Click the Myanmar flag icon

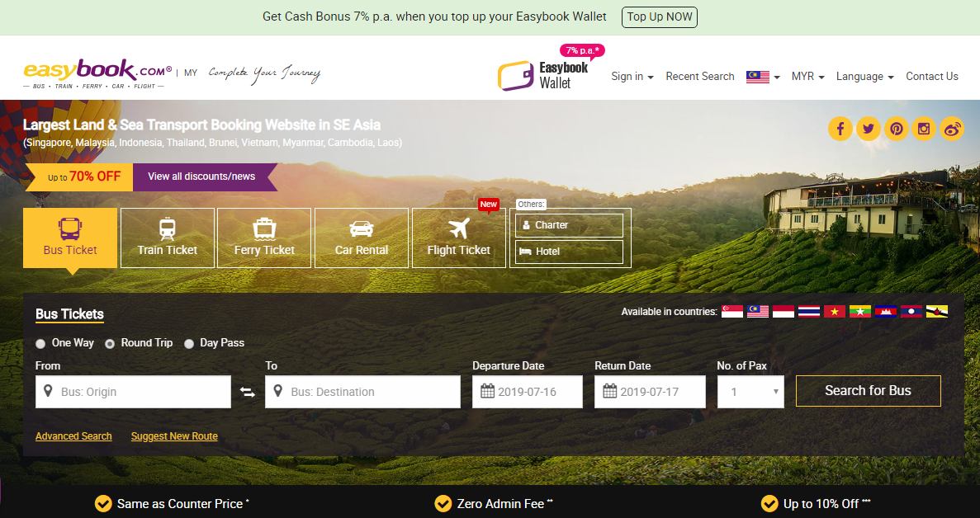pos(860,312)
